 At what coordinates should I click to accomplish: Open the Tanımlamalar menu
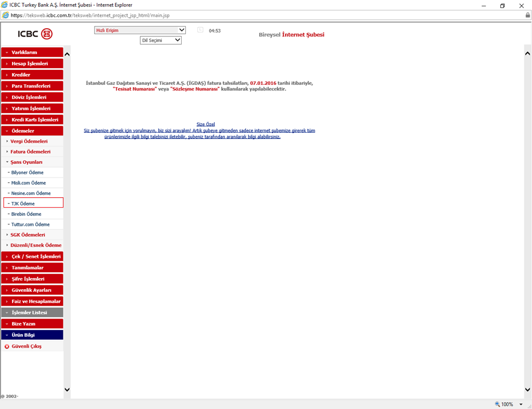32,268
